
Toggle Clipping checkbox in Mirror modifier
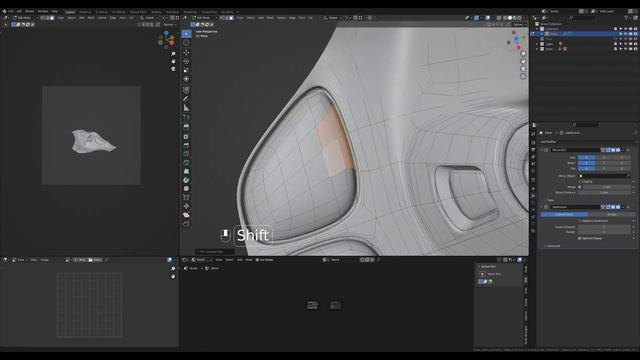point(580,182)
